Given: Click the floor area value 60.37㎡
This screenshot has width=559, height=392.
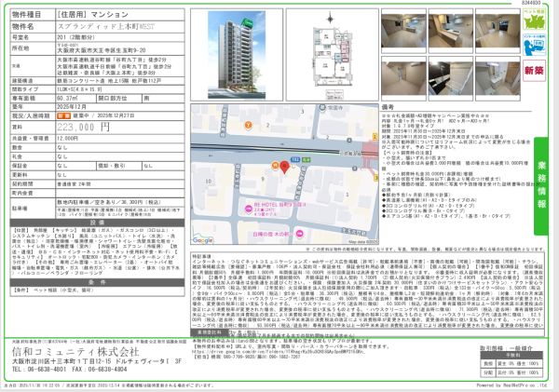Looking at the screenshot, I should point(66,98).
